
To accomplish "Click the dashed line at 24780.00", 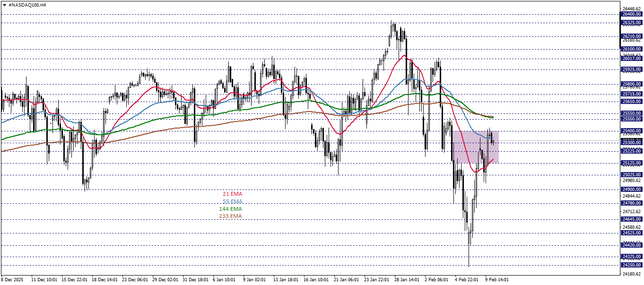I will [284, 203].
